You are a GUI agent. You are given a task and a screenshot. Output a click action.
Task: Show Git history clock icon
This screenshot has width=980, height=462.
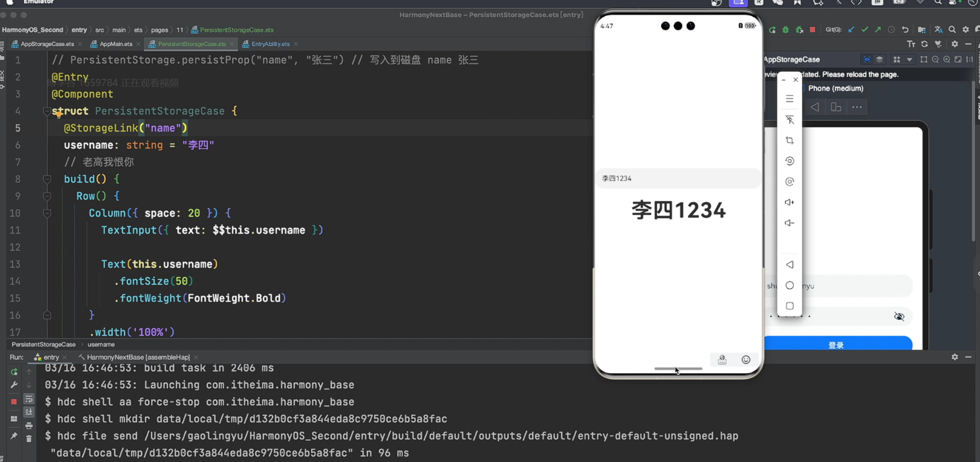coord(891,30)
